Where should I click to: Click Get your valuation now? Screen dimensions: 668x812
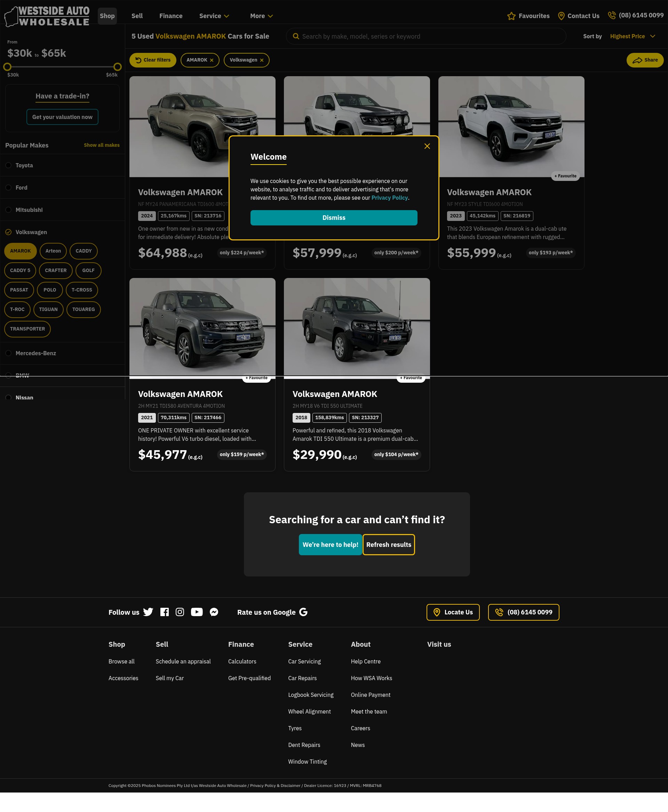pyautogui.click(x=62, y=117)
